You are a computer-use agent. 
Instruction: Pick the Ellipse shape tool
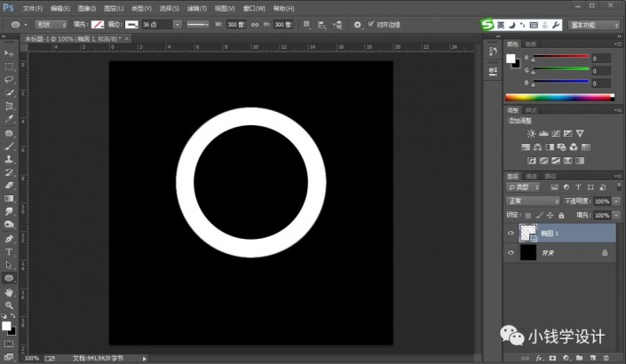[x=9, y=277]
